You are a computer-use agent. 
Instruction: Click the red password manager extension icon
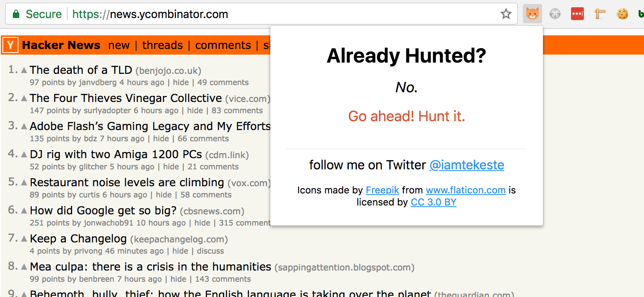[x=577, y=14]
